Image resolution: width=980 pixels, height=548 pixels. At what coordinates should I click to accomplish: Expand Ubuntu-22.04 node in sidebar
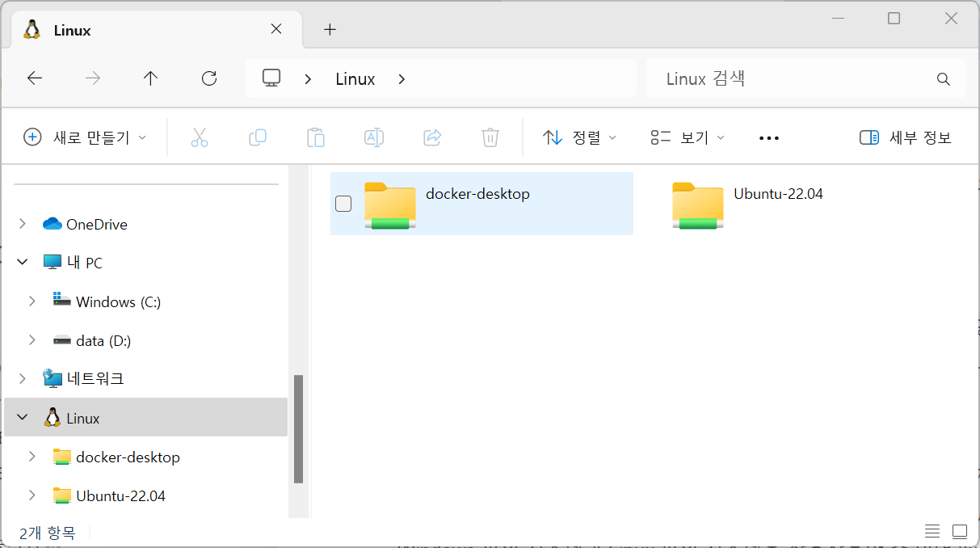[32, 495]
